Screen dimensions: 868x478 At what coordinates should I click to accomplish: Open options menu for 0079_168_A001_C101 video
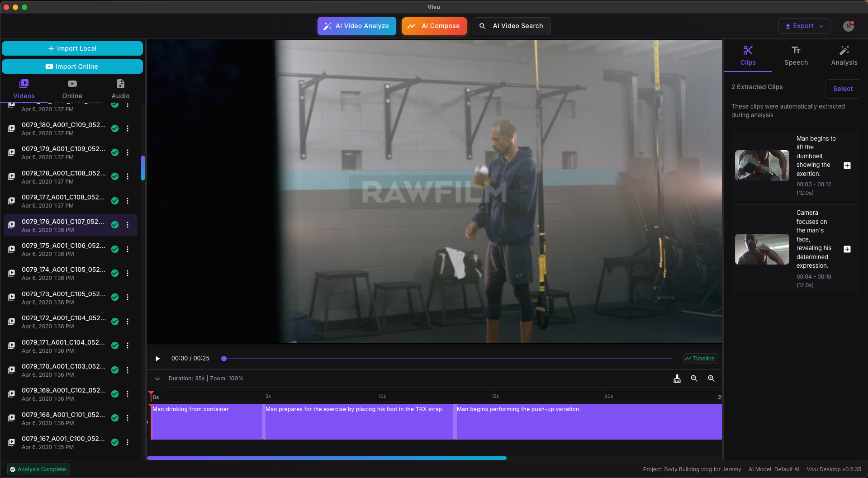click(x=128, y=418)
